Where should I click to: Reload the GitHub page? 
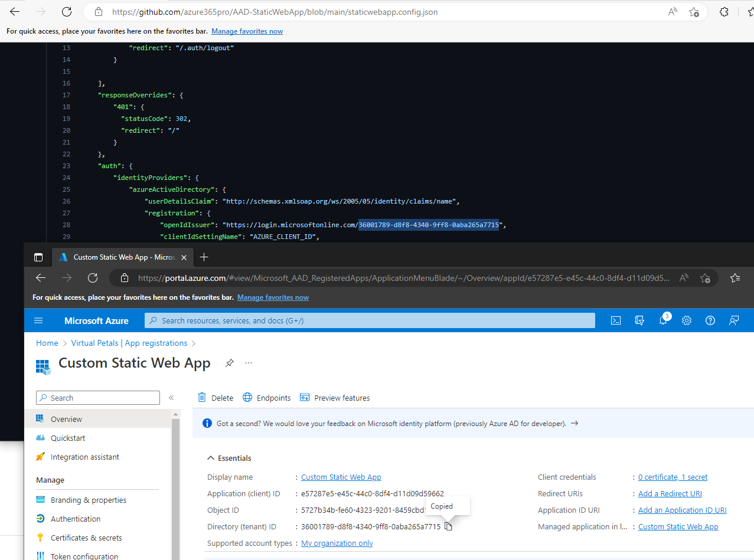67,12
